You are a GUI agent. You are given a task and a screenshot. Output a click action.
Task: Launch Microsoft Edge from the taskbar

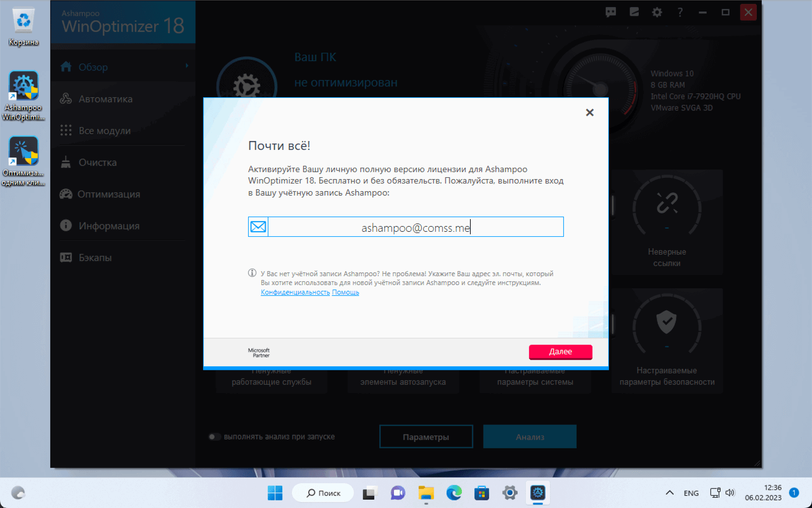(x=454, y=493)
